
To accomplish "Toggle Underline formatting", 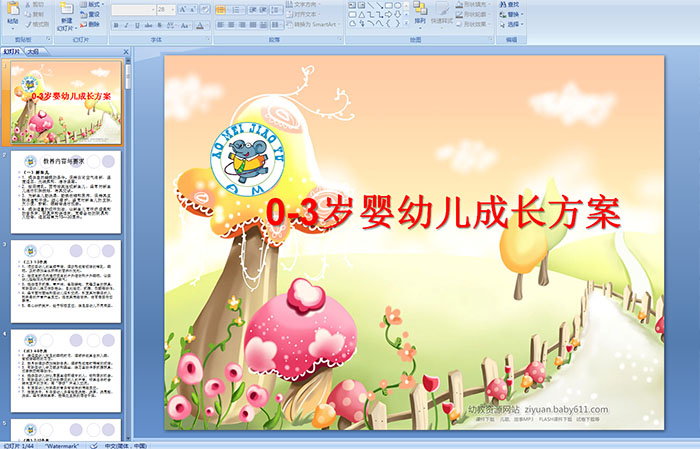I will (137, 25).
